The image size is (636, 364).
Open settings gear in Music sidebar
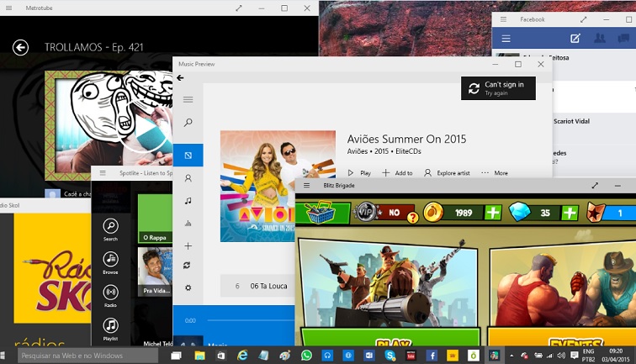click(x=188, y=288)
